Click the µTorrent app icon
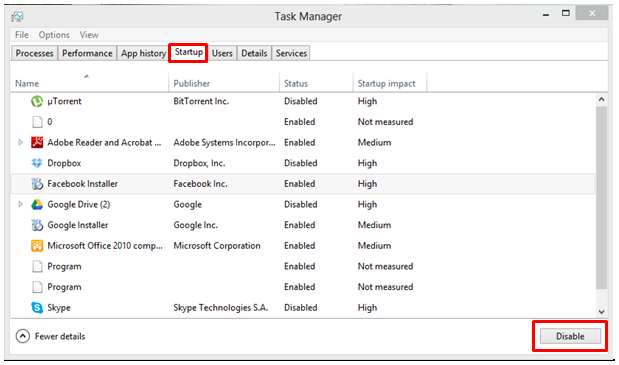619x365 pixels. 37,101
